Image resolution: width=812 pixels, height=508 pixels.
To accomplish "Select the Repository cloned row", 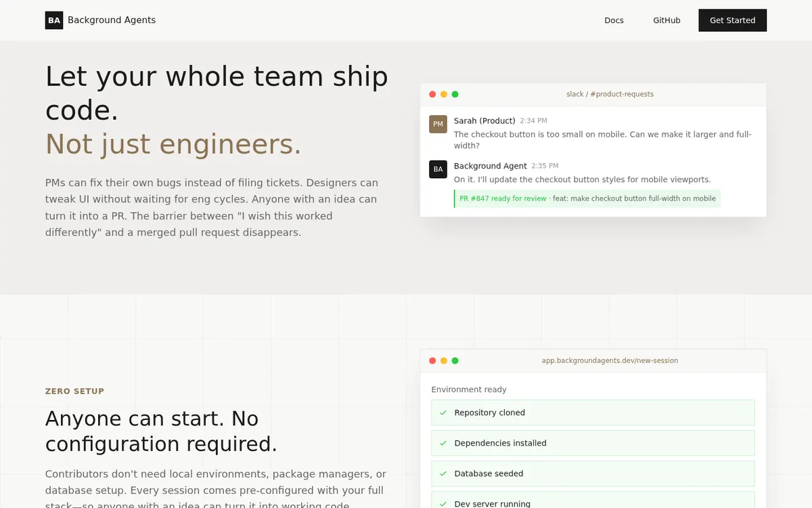I will pyautogui.click(x=593, y=412).
